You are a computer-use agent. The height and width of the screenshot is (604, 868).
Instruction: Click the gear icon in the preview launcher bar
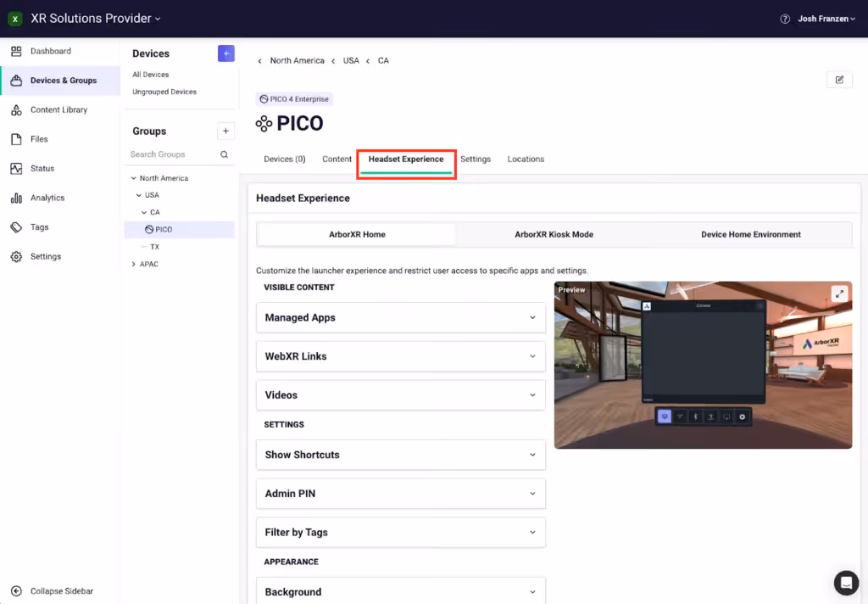point(742,417)
